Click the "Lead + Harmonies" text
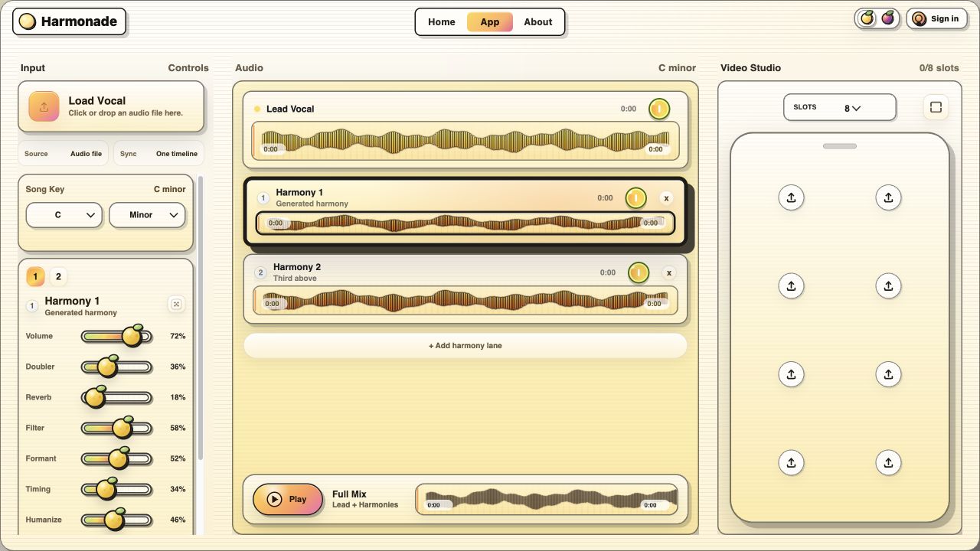Screen dimensions: 980x551 [365, 505]
